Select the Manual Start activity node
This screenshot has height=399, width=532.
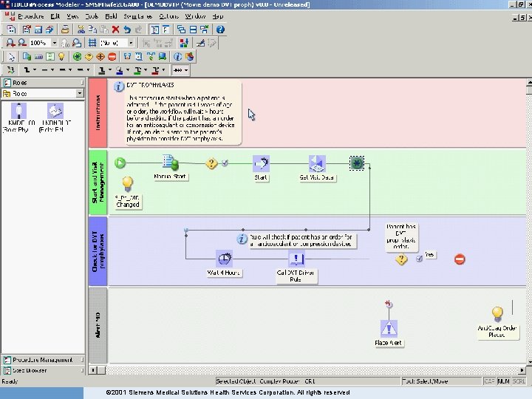(x=171, y=163)
